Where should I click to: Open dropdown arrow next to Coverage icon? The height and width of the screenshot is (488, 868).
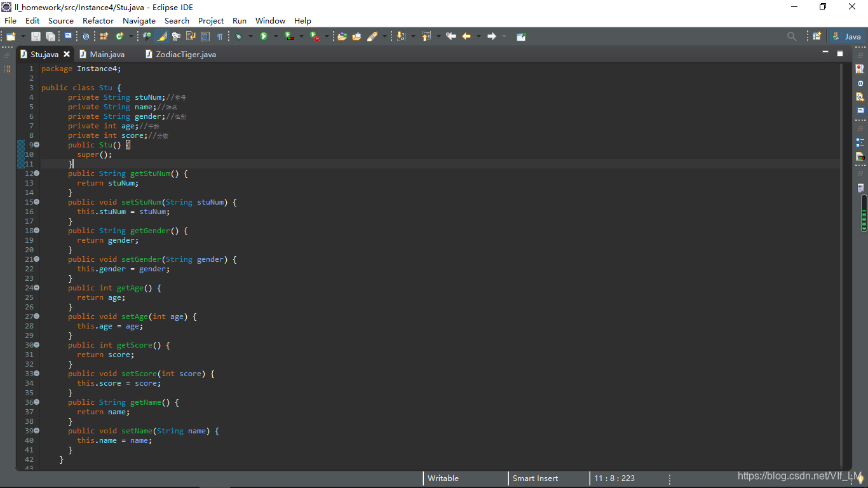(301, 36)
